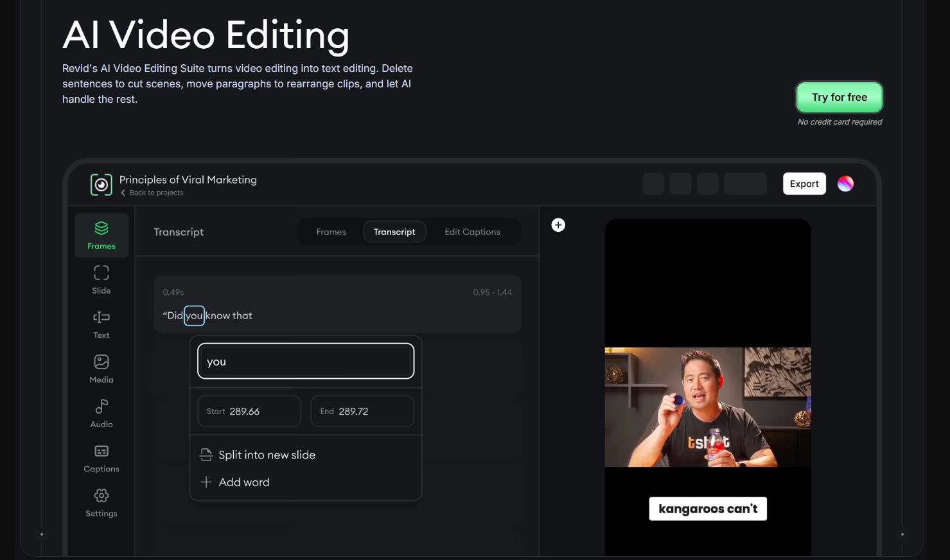Click the Try for free button
Screen dimensions: 950x560
click(840, 98)
